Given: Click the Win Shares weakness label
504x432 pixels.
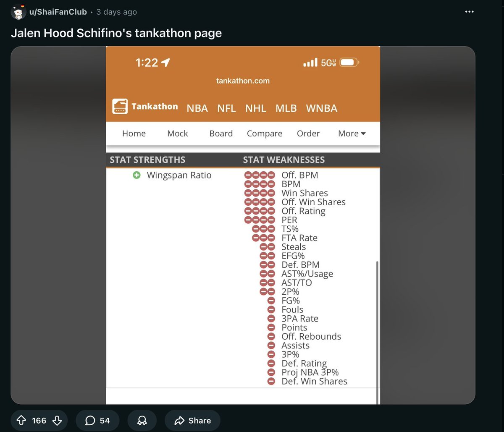Looking at the screenshot, I should tap(304, 193).
